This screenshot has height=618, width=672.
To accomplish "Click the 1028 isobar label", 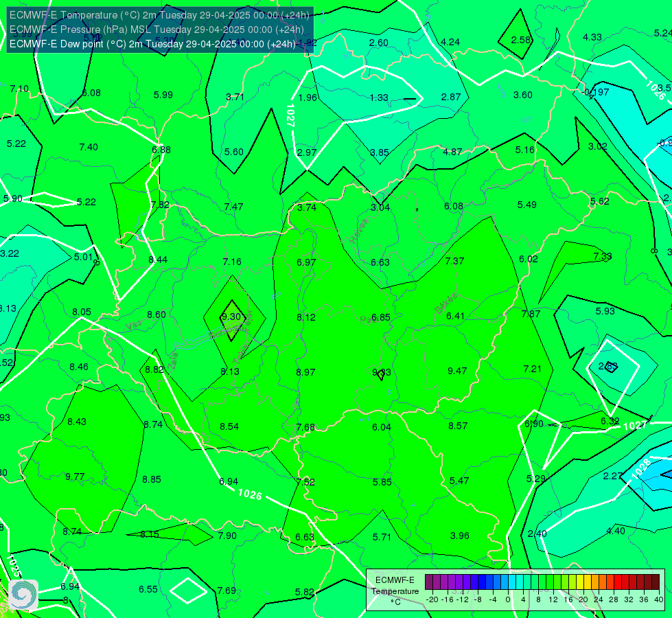I will (x=640, y=468).
